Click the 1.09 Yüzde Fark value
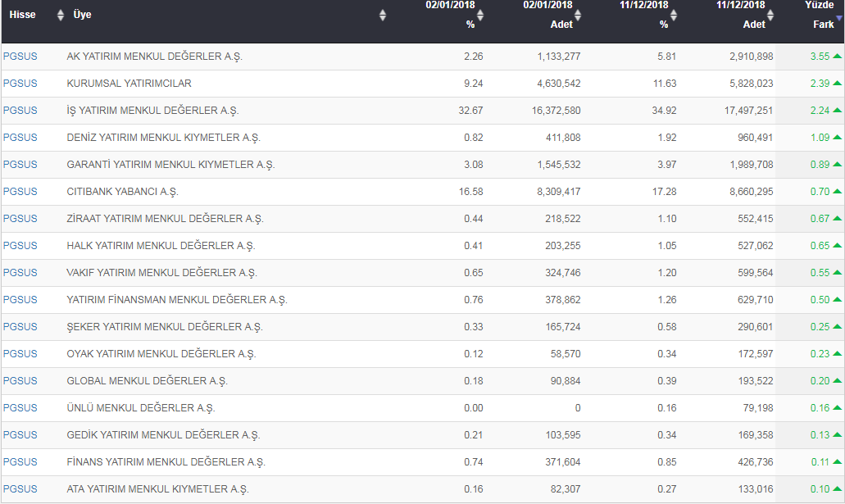Screen dimensions: 845x504 [x=820, y=138]
